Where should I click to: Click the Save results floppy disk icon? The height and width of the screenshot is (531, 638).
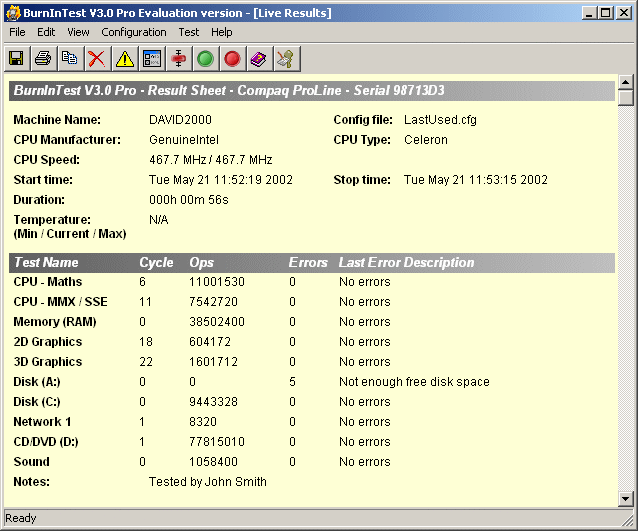pos(17,59)
